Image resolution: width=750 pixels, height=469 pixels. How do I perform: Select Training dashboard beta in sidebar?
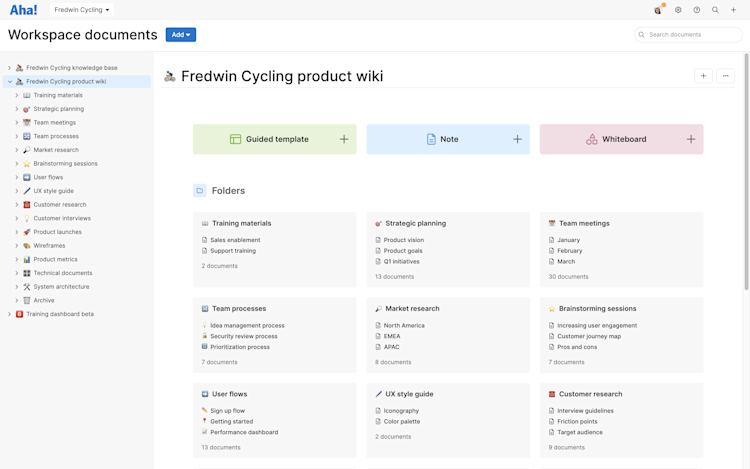60,314
